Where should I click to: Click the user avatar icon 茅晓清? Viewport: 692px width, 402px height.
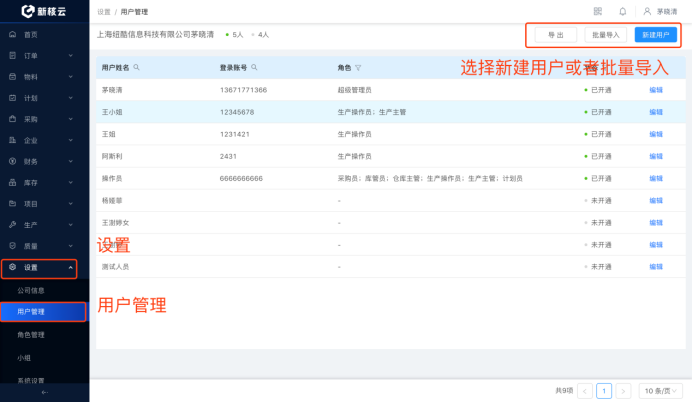pos(647,11)
